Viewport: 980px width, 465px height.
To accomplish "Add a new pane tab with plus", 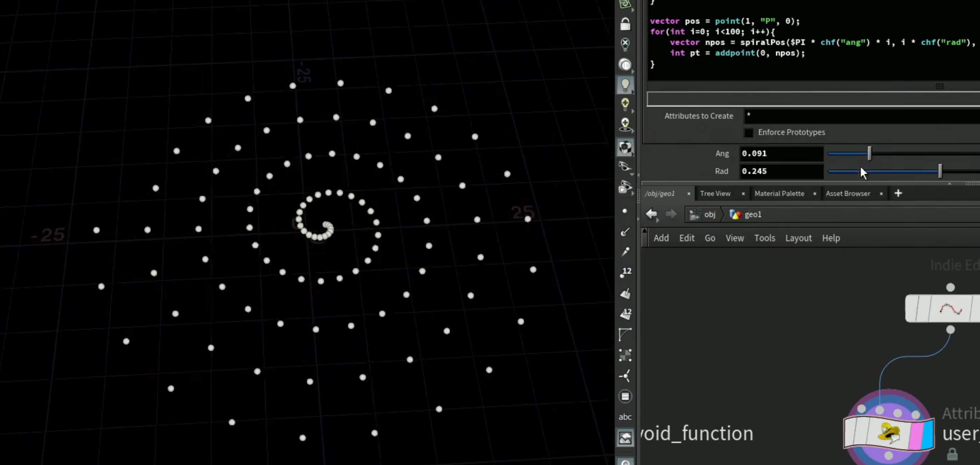I will [898, 193].
